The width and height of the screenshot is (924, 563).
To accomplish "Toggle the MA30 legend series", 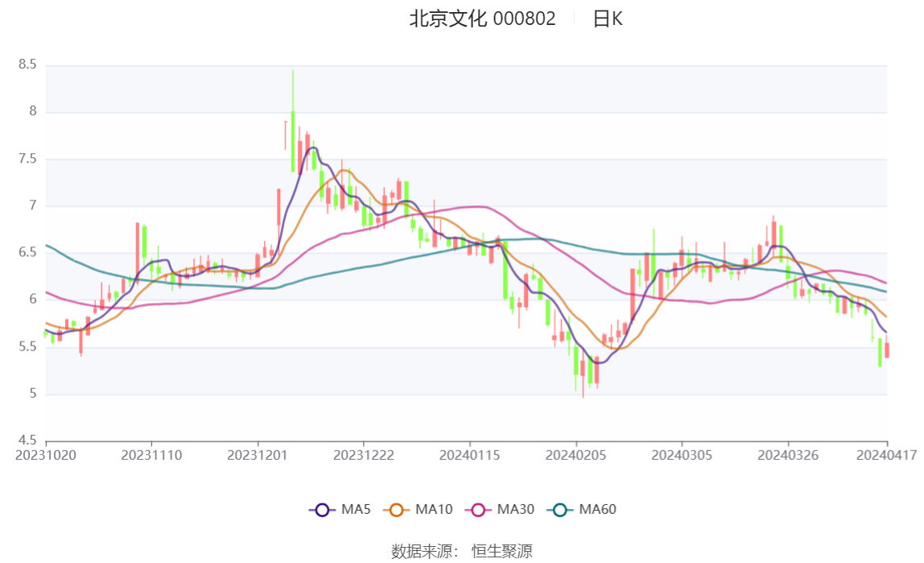I will click(x=500, y=509).
